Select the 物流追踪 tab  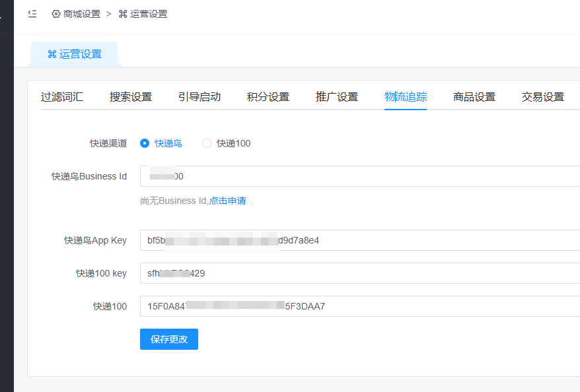tap(406, 97)
